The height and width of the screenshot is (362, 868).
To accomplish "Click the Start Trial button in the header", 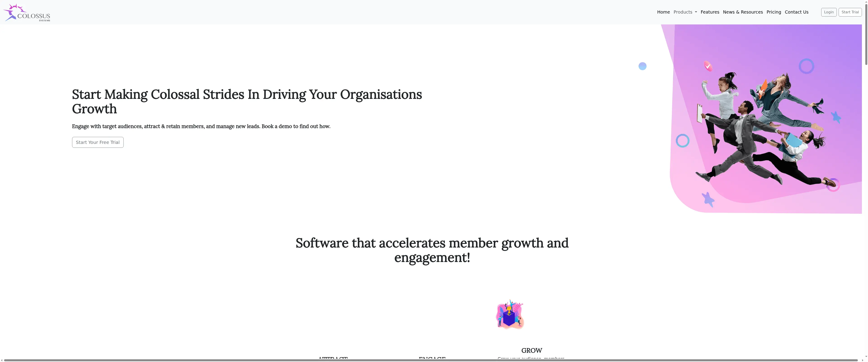I will coord(850,12).
